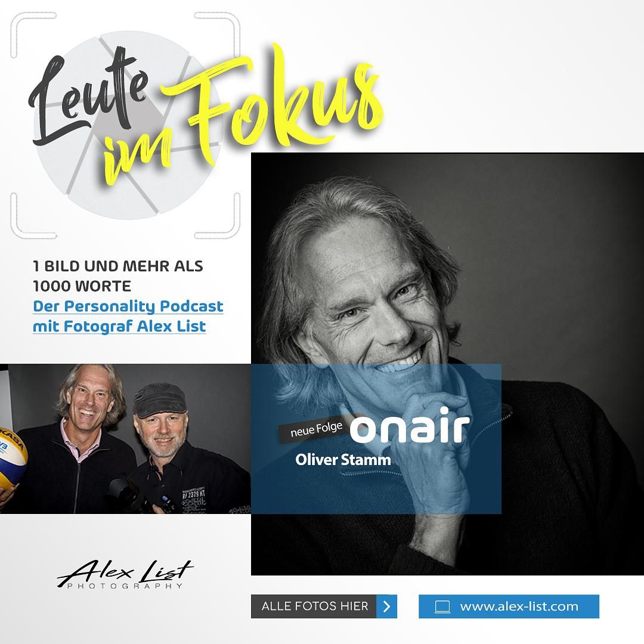Click the Oliver Stamm name caption
Screen dimensions: 644x644
point(343,460)
